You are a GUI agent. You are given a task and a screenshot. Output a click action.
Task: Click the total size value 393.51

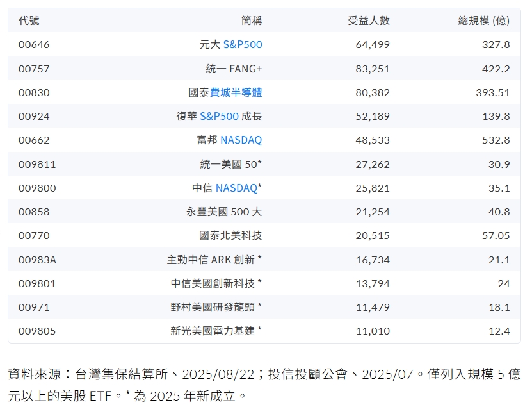pyautogui.click(x=493, y=92)
